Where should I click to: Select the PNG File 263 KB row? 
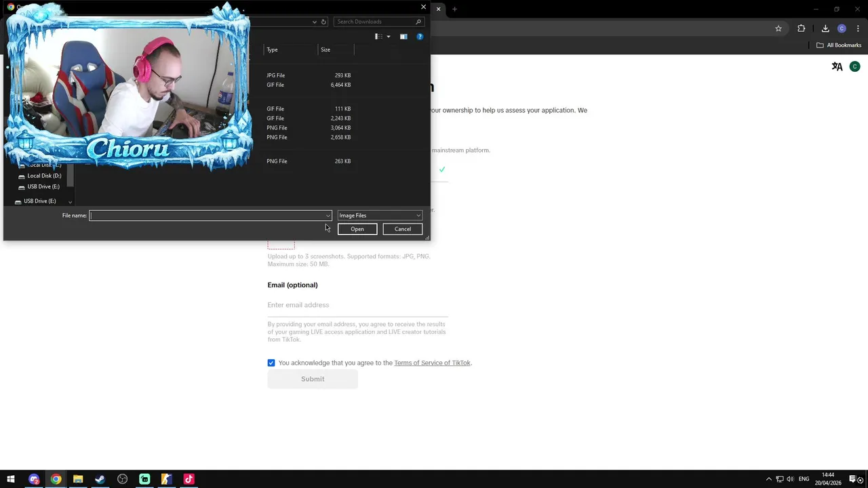click(x=309, y=161)
